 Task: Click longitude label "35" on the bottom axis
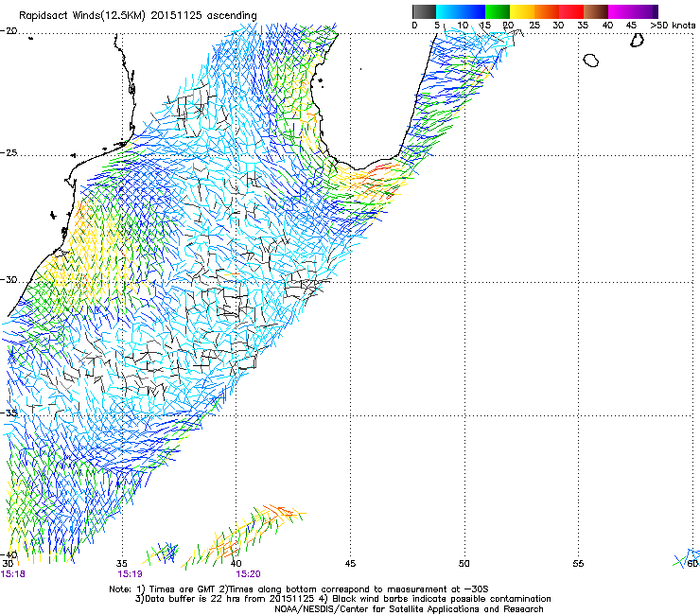coord(121,564)
